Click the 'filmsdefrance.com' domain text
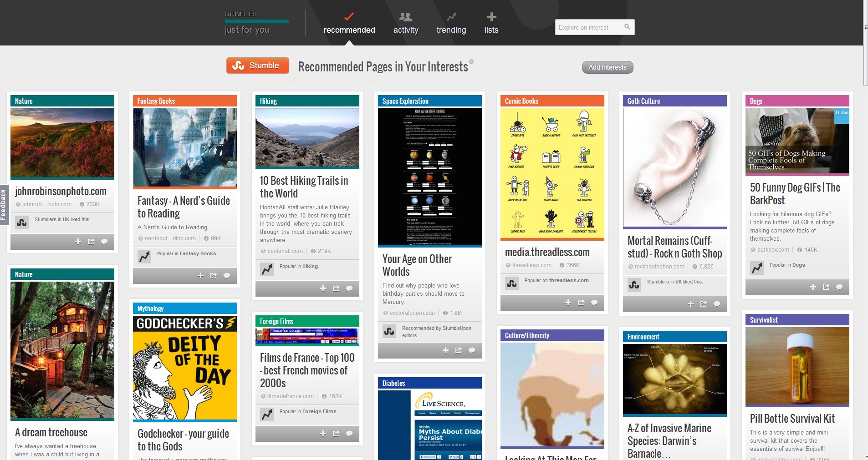868x460 pixels. (291, 396)
